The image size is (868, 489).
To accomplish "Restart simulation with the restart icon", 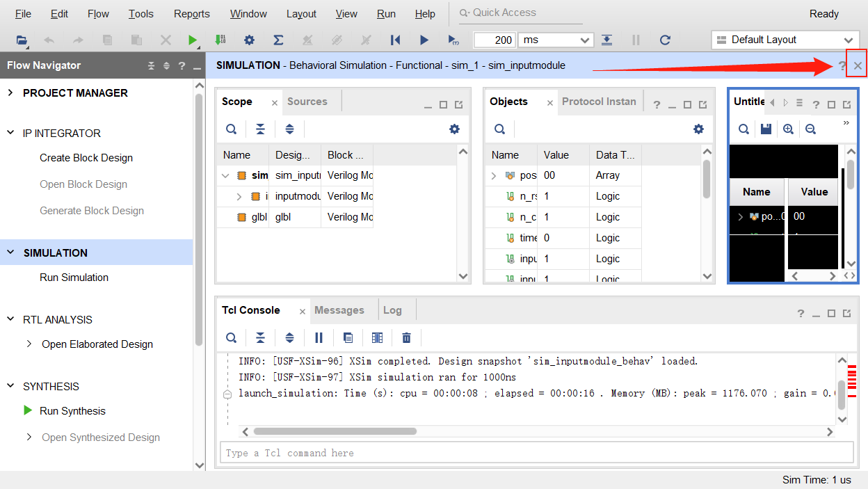I will coord(395,40).
